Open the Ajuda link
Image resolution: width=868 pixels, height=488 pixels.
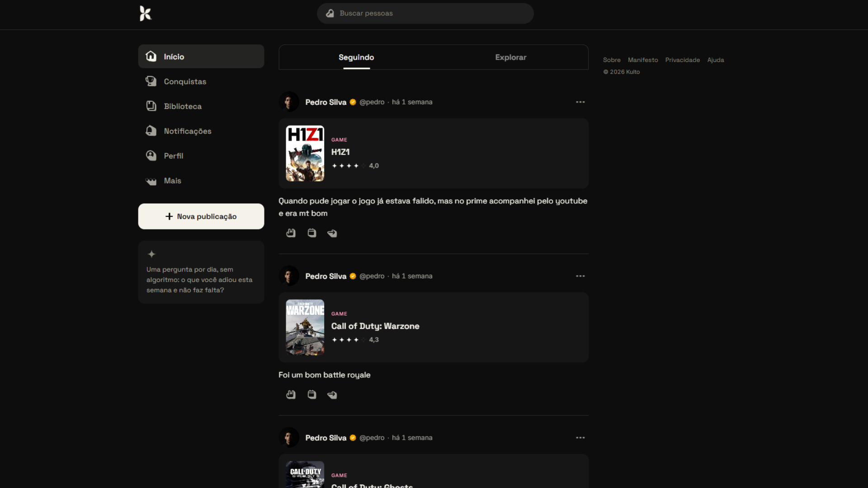coord(716,60)
